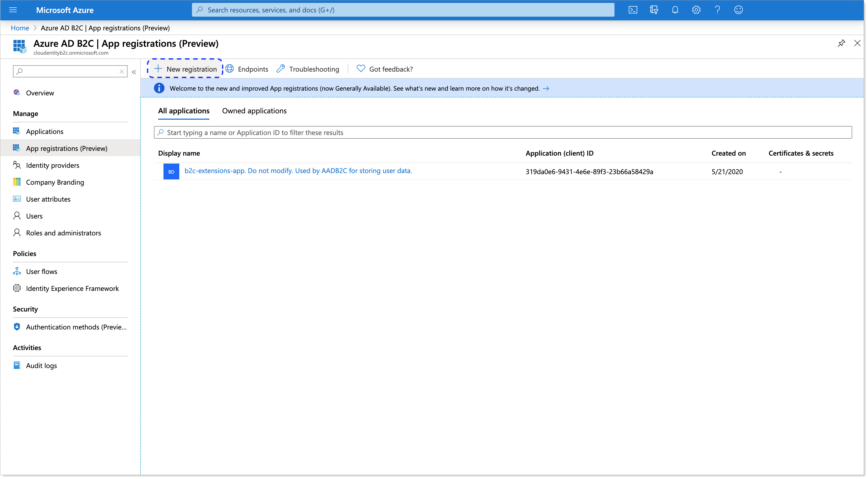
Task: Click the Microsoft Azure logo text
Action: click(x=65, y=10)
